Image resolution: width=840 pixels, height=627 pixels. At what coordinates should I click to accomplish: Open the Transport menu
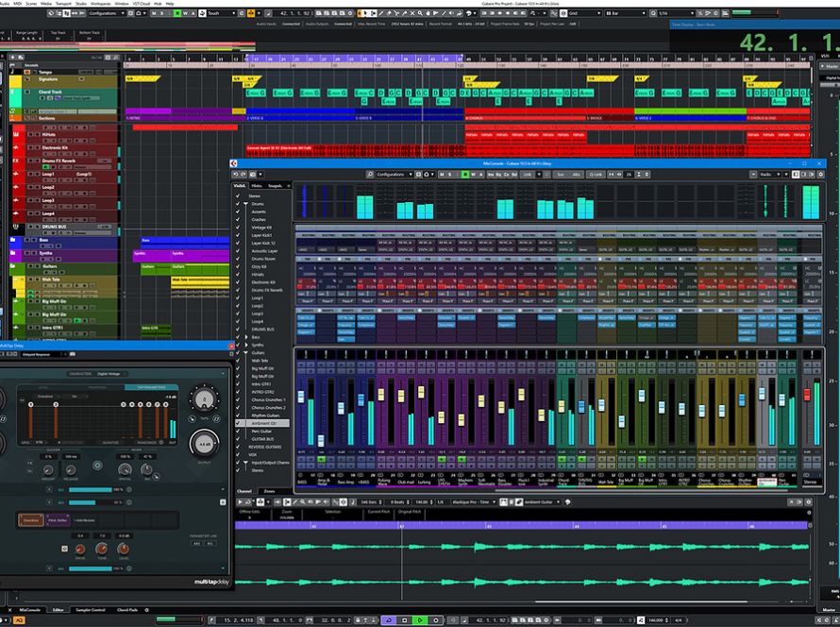click(x=63, y=3)
